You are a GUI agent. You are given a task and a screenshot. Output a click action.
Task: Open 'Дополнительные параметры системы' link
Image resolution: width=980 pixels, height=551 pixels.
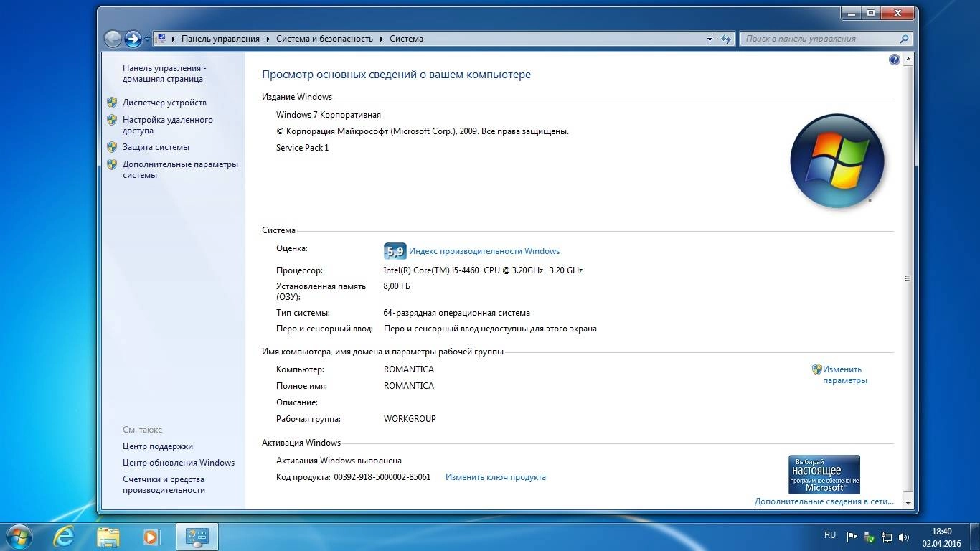[180, 169]
